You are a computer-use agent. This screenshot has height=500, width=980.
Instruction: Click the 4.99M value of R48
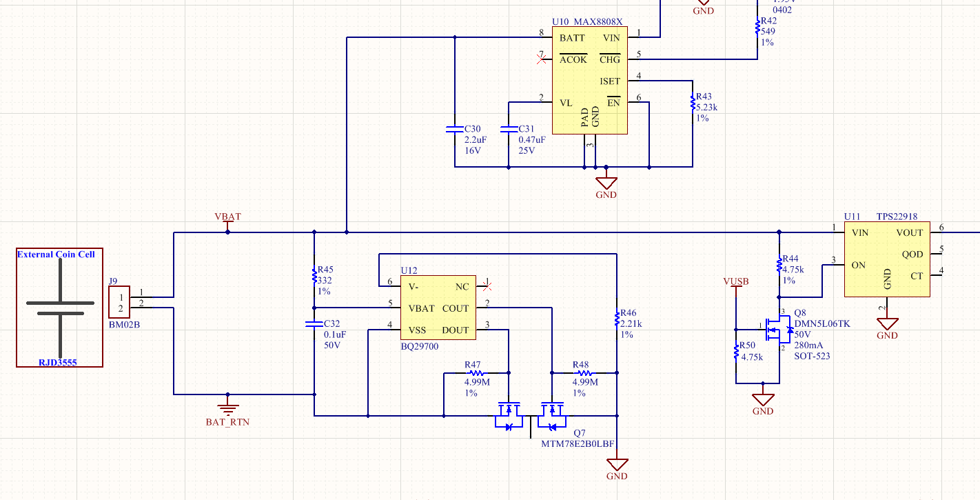[x=585, y=382]
